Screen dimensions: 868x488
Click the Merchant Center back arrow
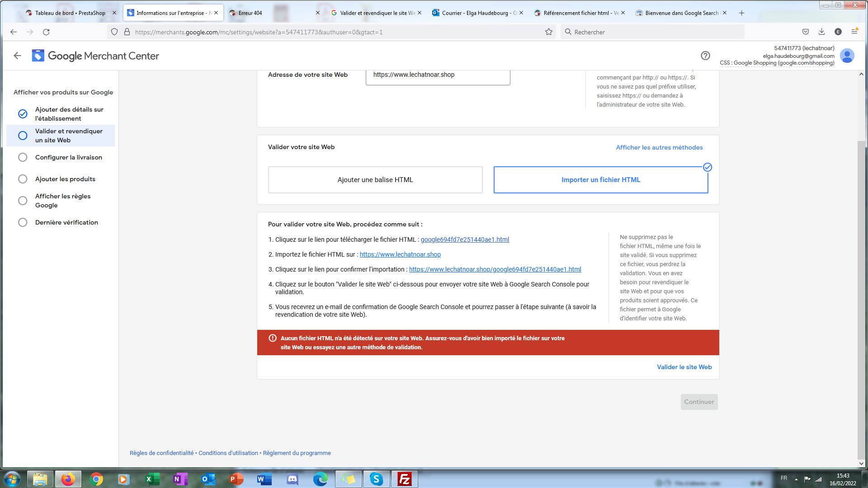(17, 56)
